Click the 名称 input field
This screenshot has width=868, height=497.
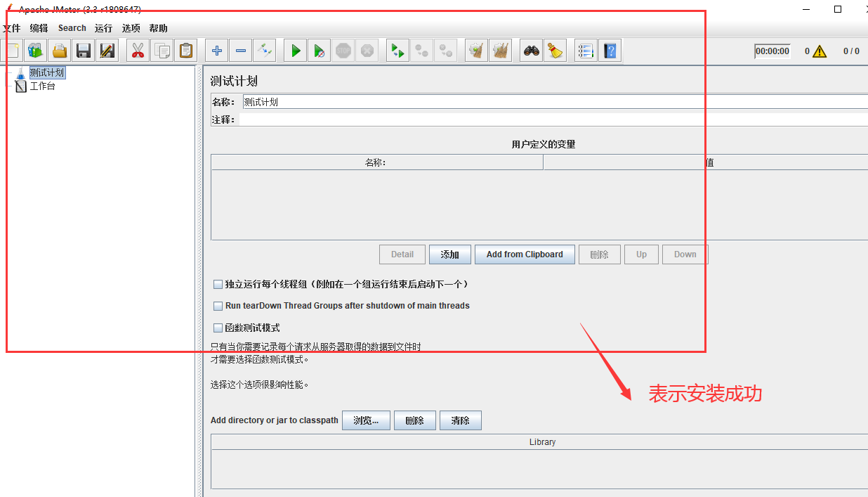pyautogui.click(x=555, y=102)
